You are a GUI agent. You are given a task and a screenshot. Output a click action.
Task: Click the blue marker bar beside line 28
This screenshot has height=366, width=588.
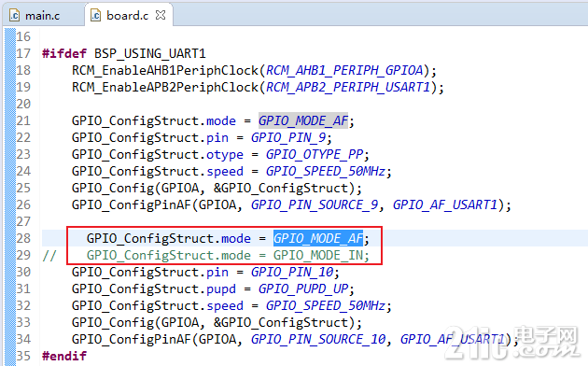pos(10,238)
